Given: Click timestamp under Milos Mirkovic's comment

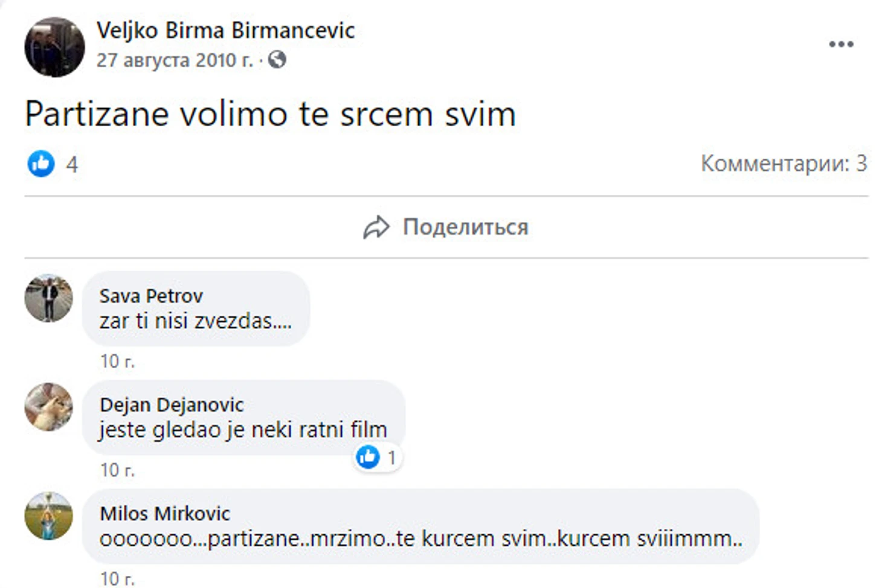Looking at the screenshot, I should point(117,578).
